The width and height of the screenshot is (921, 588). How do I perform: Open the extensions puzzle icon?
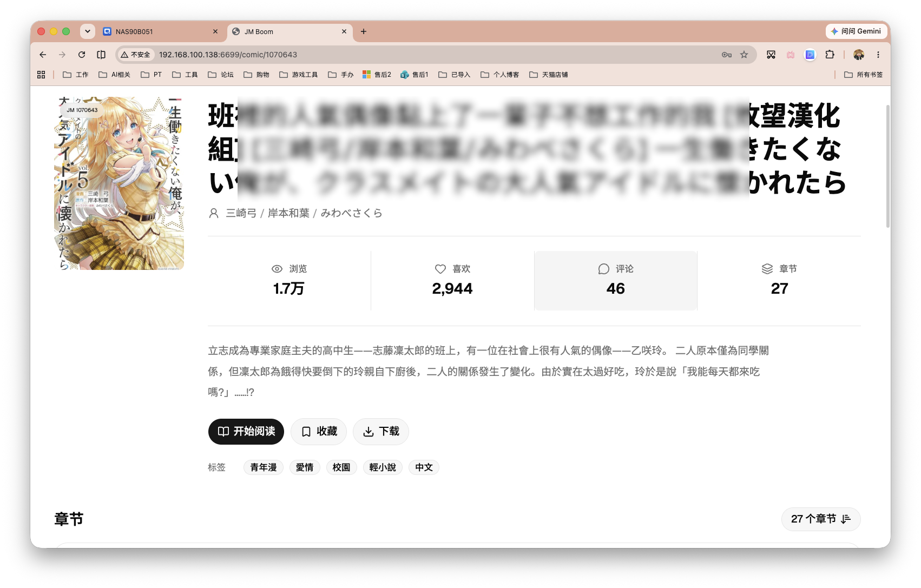(830, 55)
